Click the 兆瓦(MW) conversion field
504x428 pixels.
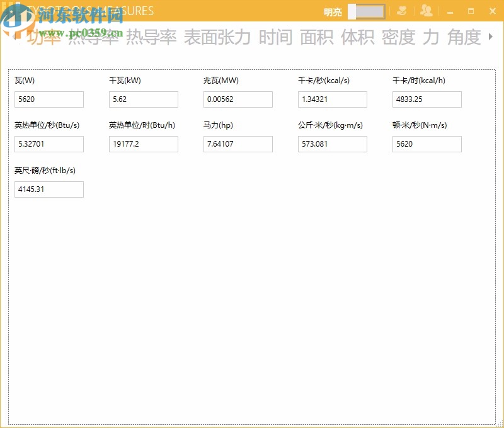click(238, 99)
